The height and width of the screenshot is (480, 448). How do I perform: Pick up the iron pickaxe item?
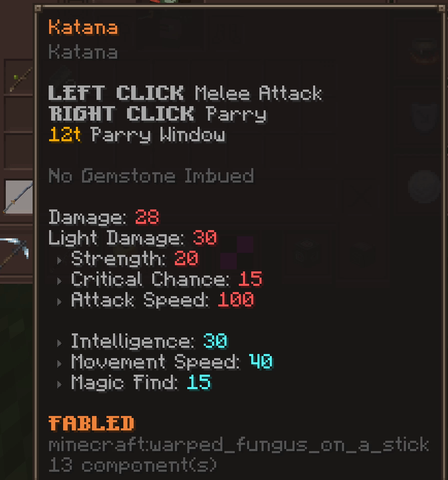tap(14, 253)
